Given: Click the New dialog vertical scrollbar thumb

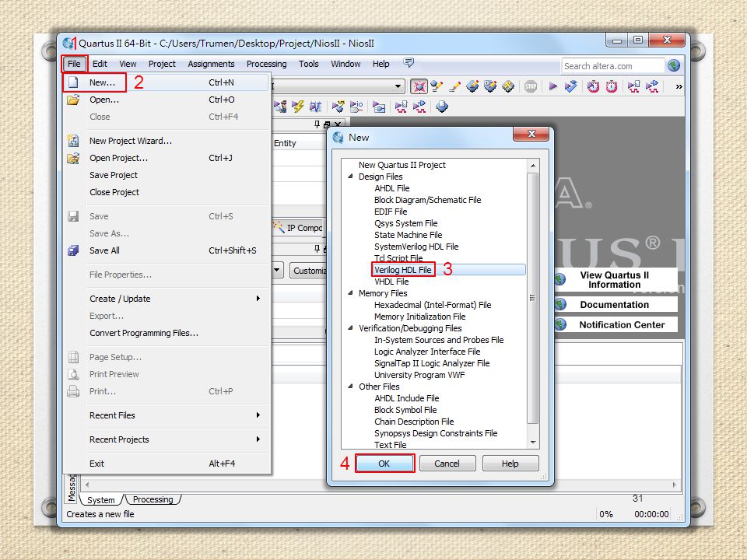Looking at the screenshot, I should point(532,298).
